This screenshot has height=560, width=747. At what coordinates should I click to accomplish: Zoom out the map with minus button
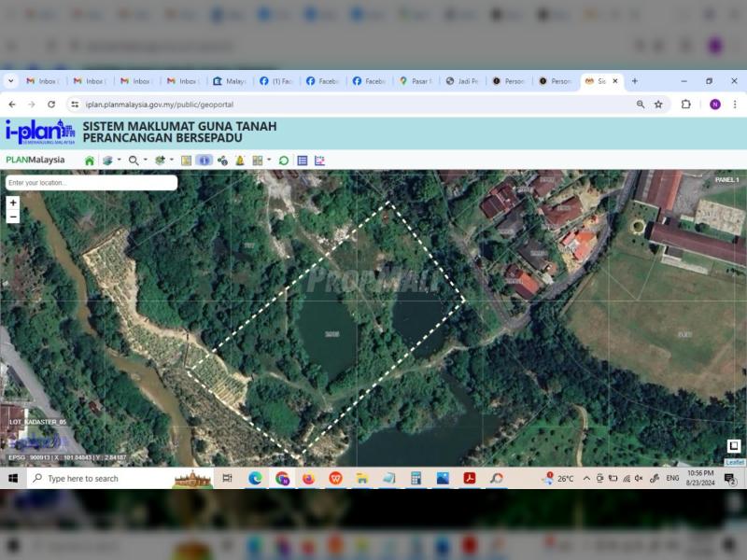click(x=13, y=217)
